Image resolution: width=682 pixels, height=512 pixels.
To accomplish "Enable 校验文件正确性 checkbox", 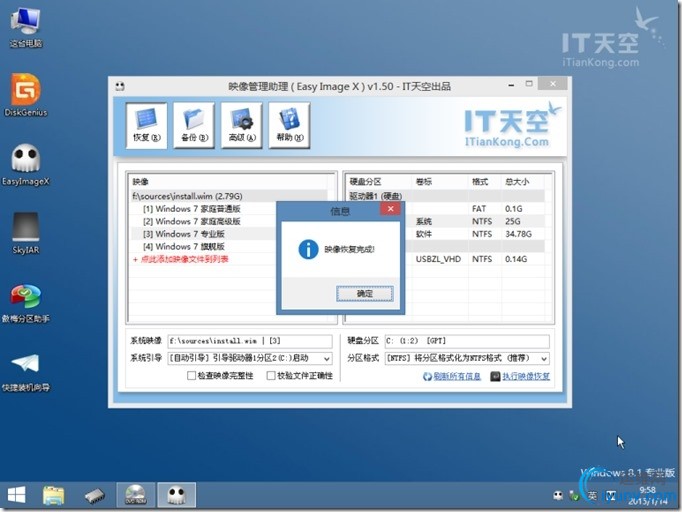I will pyautogui.click(x=271, y=375).
